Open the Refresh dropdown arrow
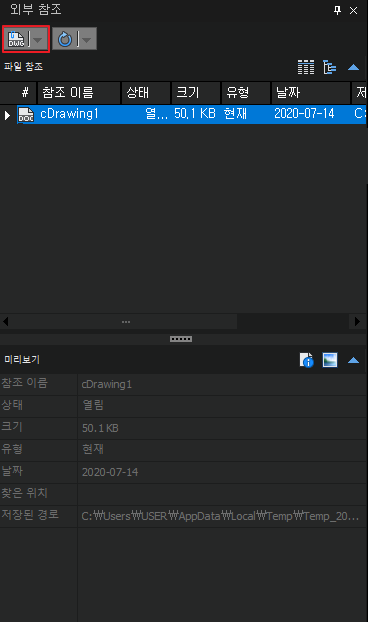The image size is (368, 622). pyautogui.click(x=86, y=39)
